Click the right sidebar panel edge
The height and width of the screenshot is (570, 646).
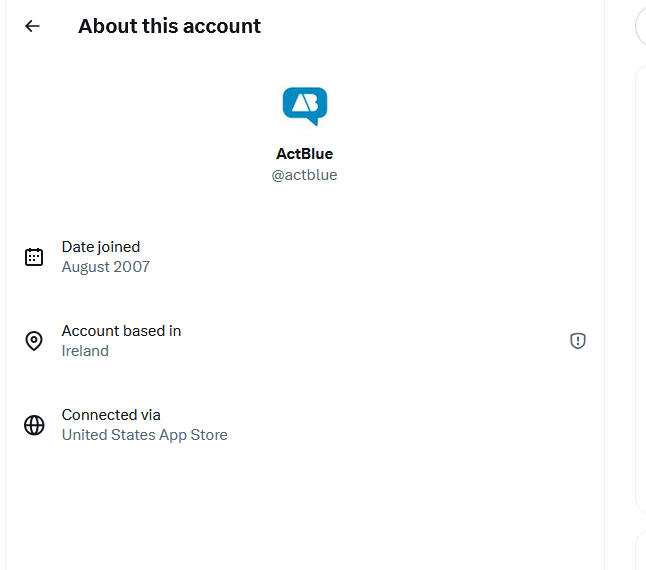[641, 286]
